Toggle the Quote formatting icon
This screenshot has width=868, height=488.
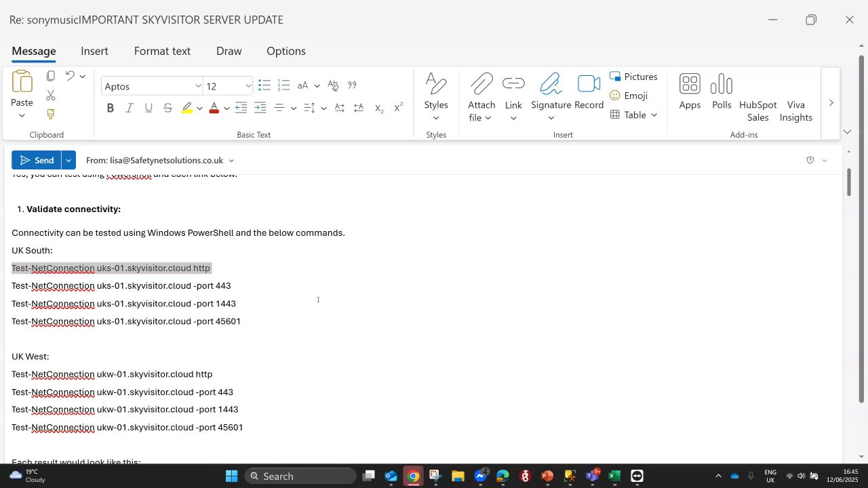point(352,85)
